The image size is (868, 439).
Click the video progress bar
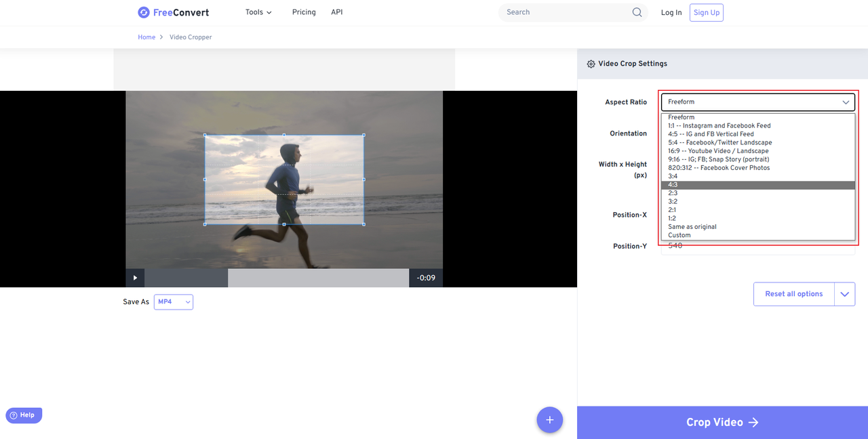pos(277,278)
